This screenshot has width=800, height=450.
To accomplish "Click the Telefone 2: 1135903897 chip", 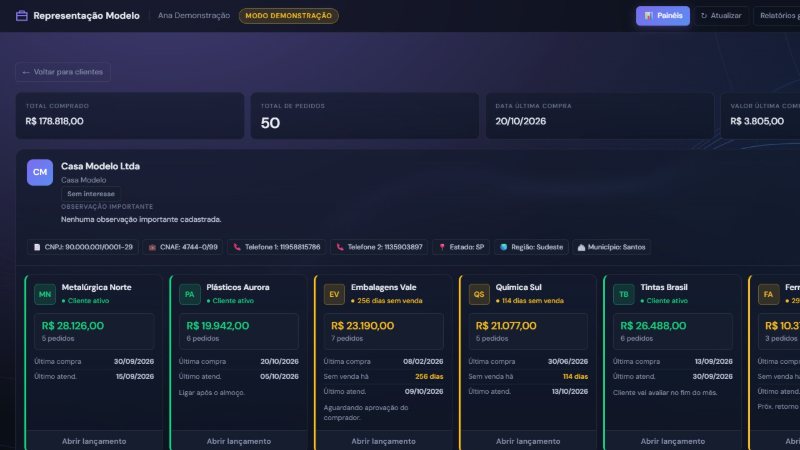I will point(379,247).
